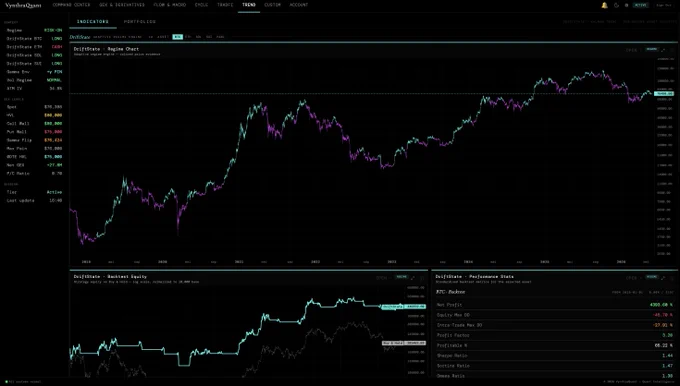Click the mode pill in Backtest Equity header
The height and width of the screenshot is (386, 680).
pos(402,277)
